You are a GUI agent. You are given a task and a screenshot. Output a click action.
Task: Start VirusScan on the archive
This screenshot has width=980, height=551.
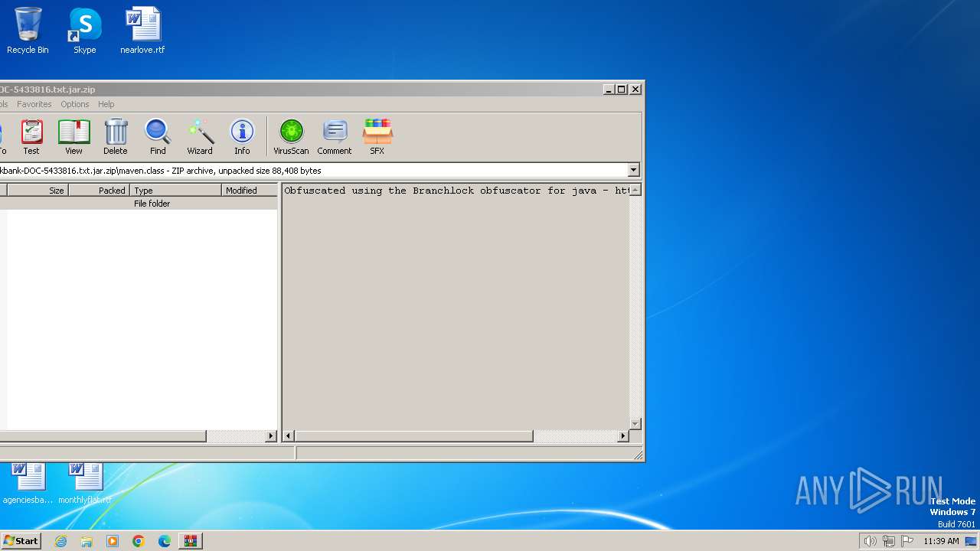291,137
